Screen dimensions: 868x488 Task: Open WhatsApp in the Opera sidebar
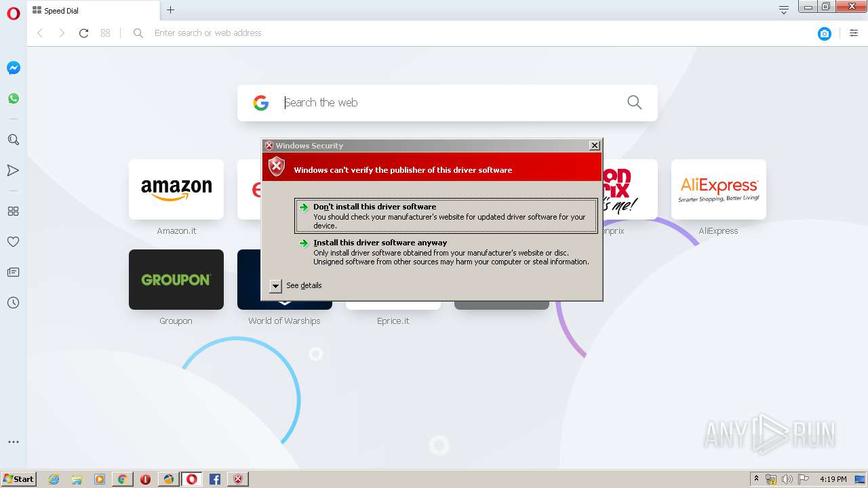[x=13, y=98]
